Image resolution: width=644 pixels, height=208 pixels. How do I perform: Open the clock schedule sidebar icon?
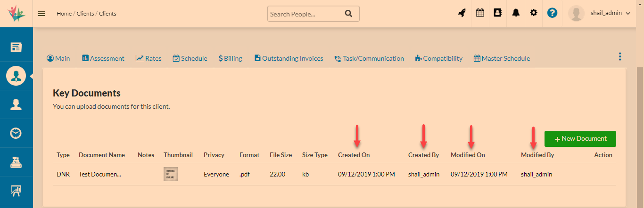coord(16,133)
